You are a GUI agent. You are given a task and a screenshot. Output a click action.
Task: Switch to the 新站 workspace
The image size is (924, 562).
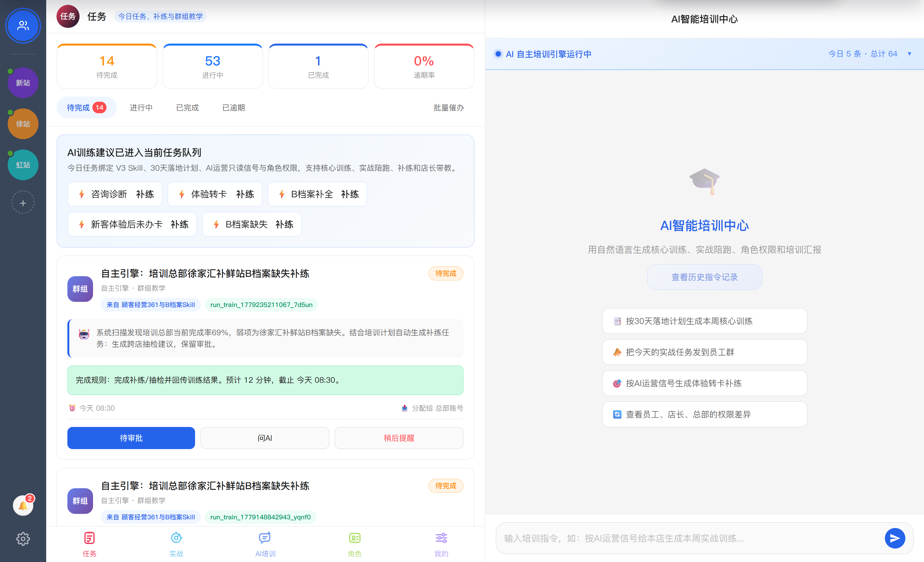pos(23,83)
